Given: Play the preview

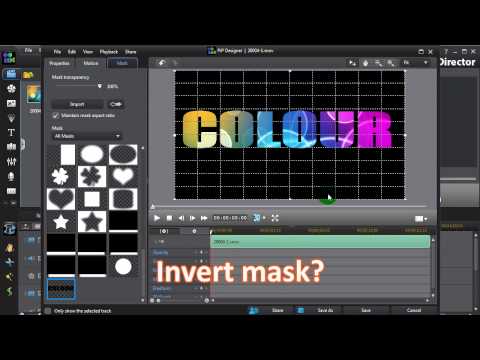Looking at the screenshot, I should 157,218.
